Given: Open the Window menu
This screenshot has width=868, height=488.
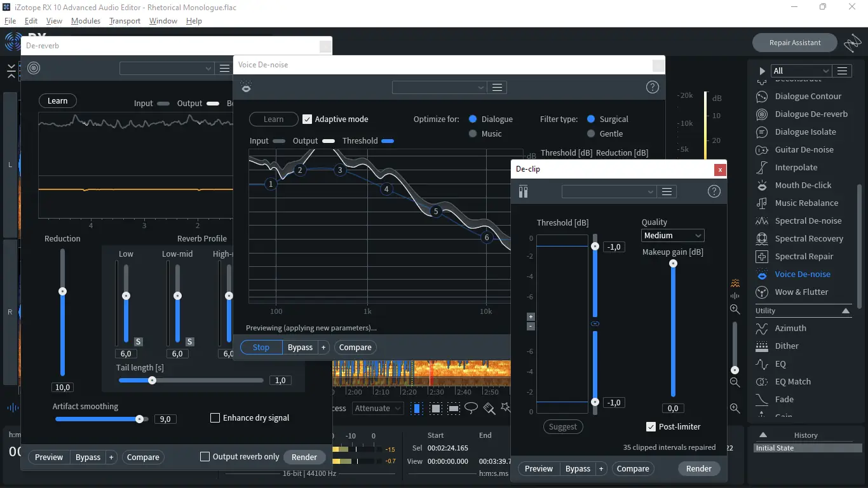Looking at the screenshot, I should pos(163,21).
